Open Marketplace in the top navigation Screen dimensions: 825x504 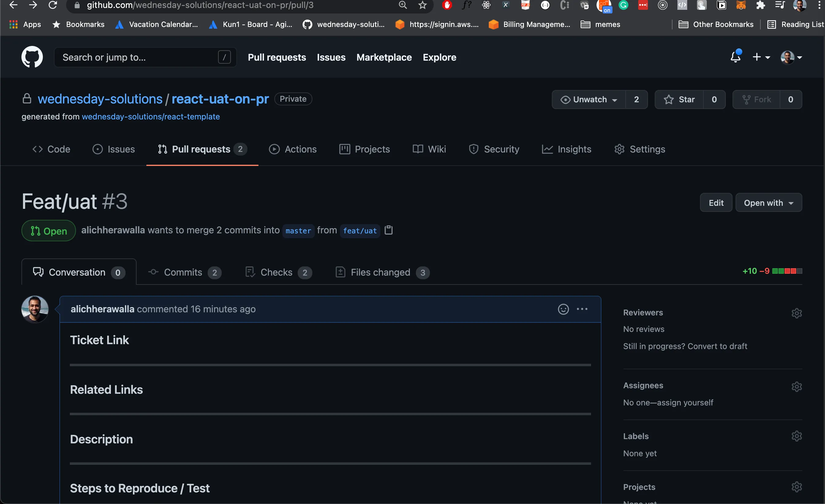point(384,57)
